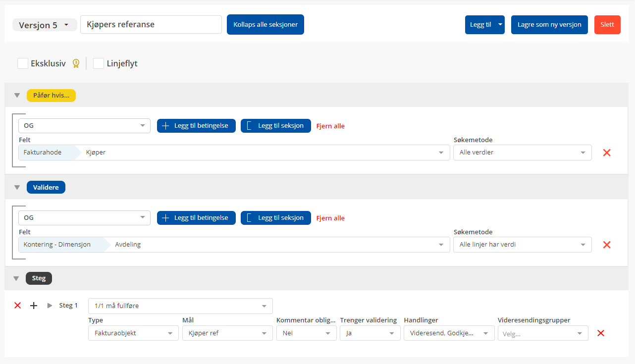
Task: Click the Steg section label
Action: [x=39, y=278]
